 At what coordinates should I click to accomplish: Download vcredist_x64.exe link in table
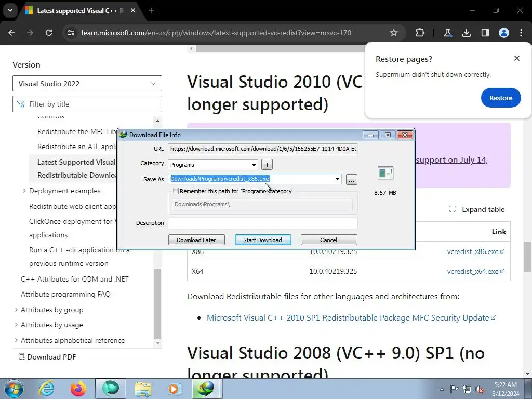click(475, 271)
